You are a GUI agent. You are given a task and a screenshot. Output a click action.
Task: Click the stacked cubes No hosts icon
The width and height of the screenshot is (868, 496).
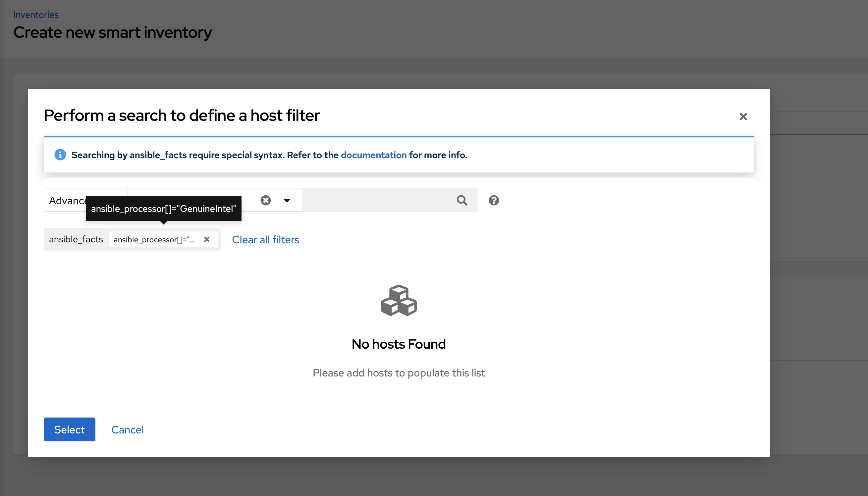tap(399, 300)
